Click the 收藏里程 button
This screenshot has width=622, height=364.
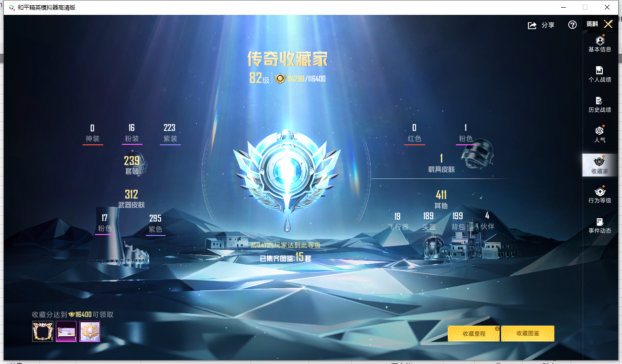pyautogui.click(x=474, y=333)
